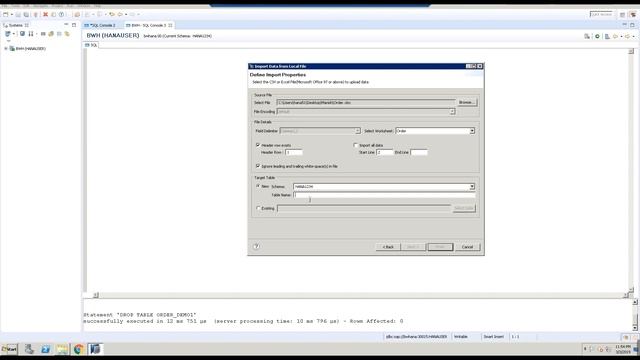
Task: Open the Schema dropdown
Action: point(472,187)
